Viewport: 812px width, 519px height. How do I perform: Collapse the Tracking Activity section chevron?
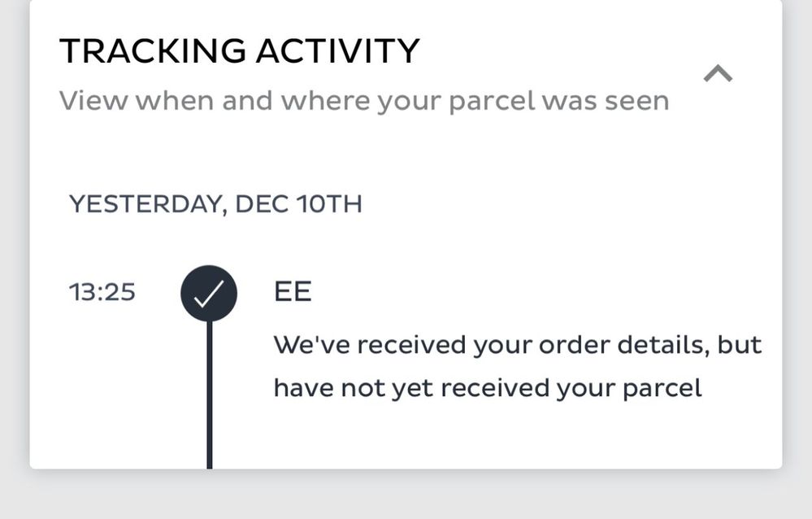tap(718, 75)
